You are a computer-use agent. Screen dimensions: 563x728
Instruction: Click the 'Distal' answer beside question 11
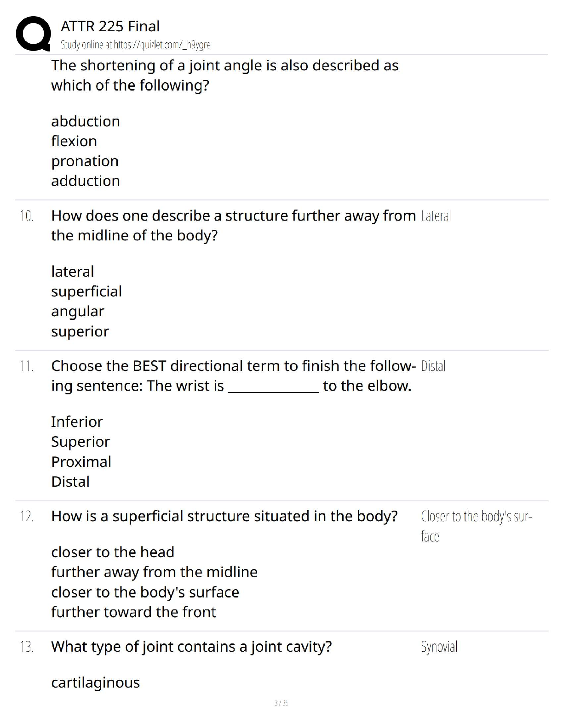pos(433,366)
